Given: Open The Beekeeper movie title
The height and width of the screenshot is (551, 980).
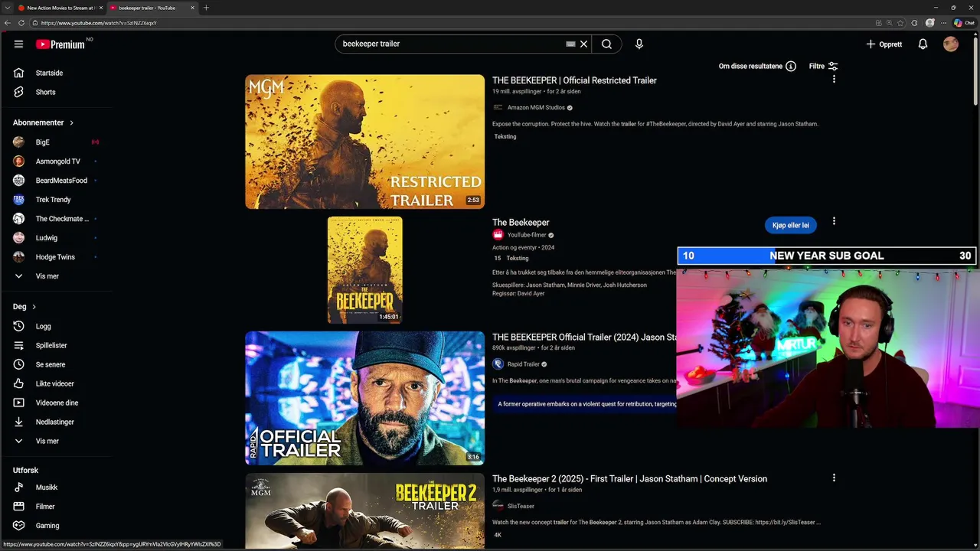Looking at the screenshot, I should pyautogui.click(x=521, y=223).
